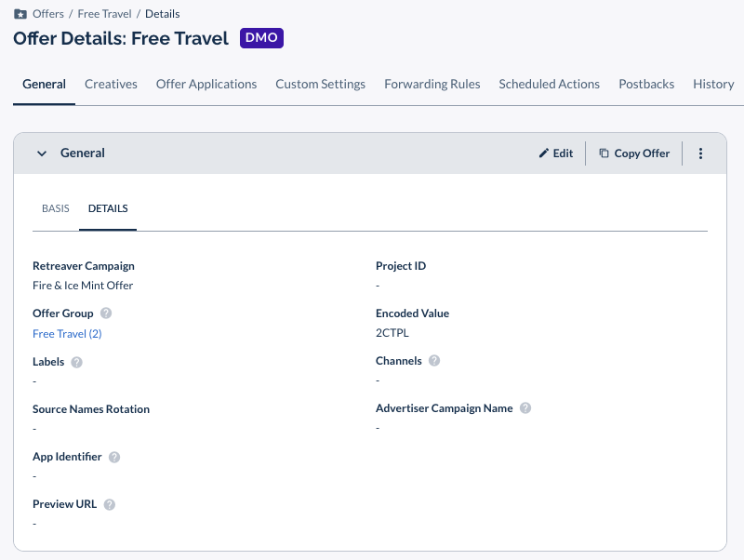Click the pencil Edit icon

click(544, 153)
